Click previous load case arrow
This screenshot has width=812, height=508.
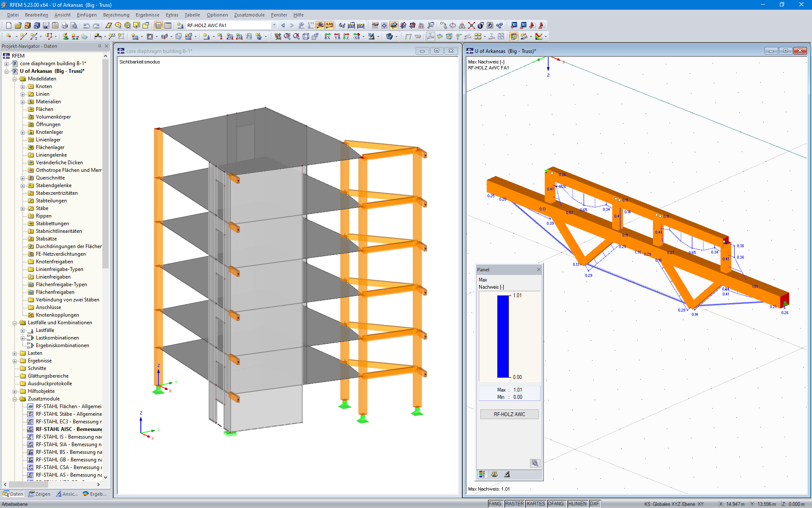click(283, 25)
